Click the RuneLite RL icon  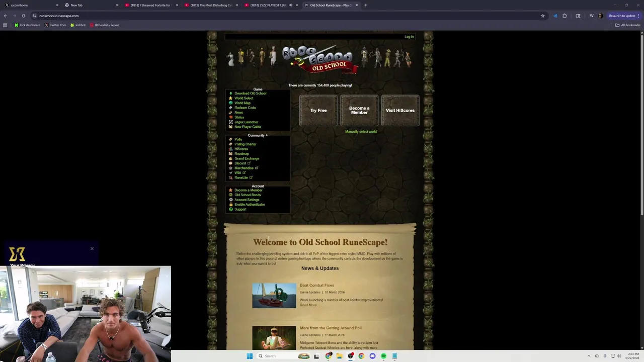pyautogui.click(x=230, y=177)
